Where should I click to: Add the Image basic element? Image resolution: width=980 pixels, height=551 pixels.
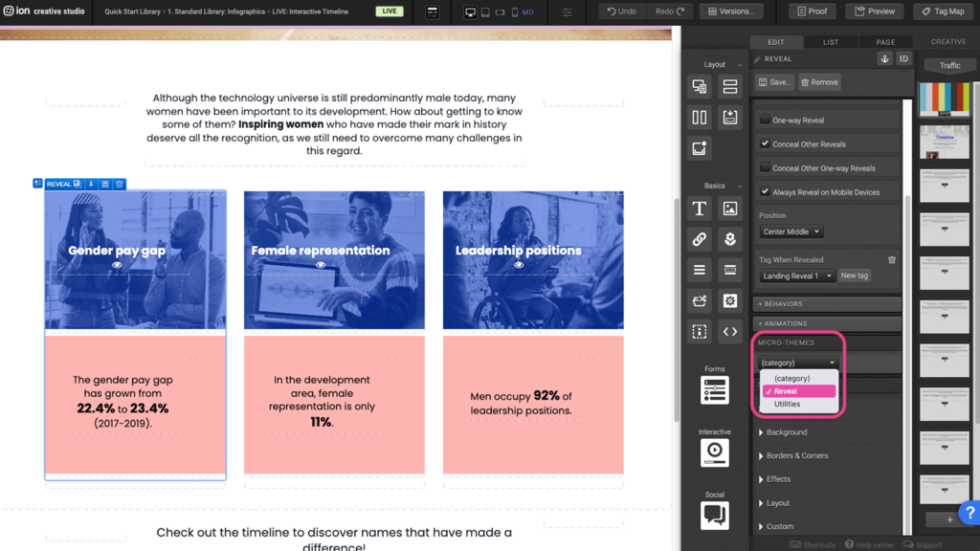[x=730, y=208]
